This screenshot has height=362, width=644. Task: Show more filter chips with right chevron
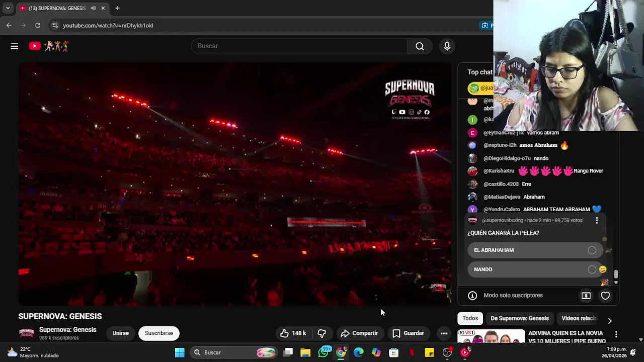pyautogui.click(x=610, y=321)
